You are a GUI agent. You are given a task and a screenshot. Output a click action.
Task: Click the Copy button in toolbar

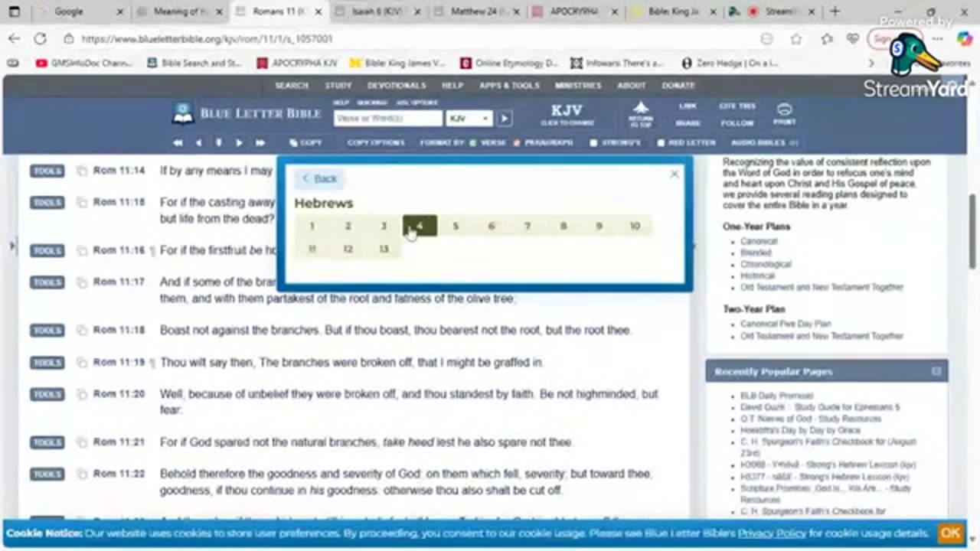pyautogui.click(x=305, y=143)
